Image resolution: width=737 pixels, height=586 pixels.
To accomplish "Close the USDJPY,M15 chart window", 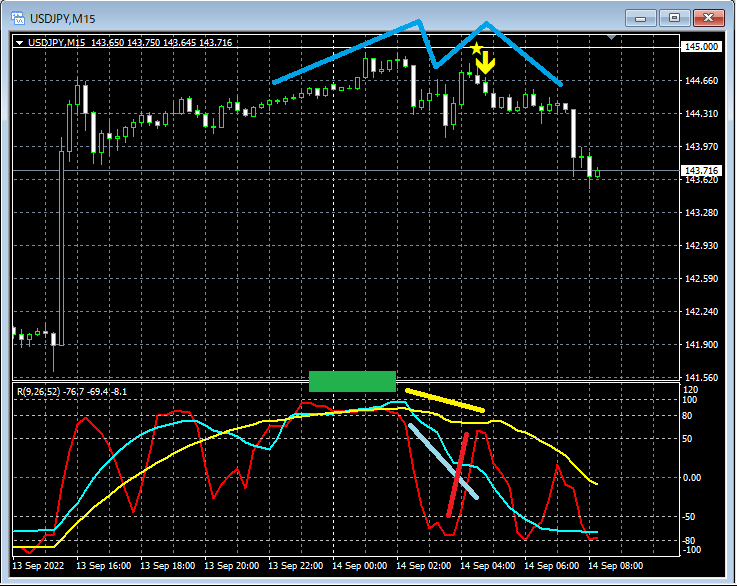I will 708,18.
